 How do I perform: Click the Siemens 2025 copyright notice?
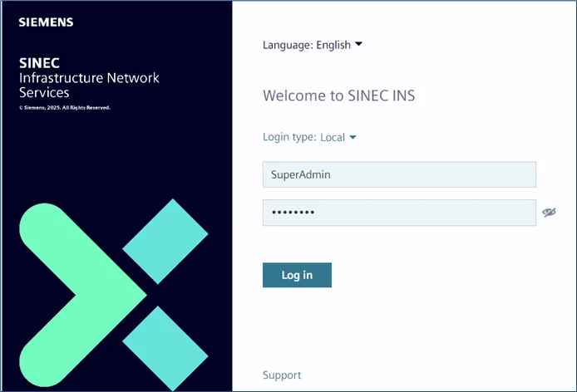(x=65, y=108)
